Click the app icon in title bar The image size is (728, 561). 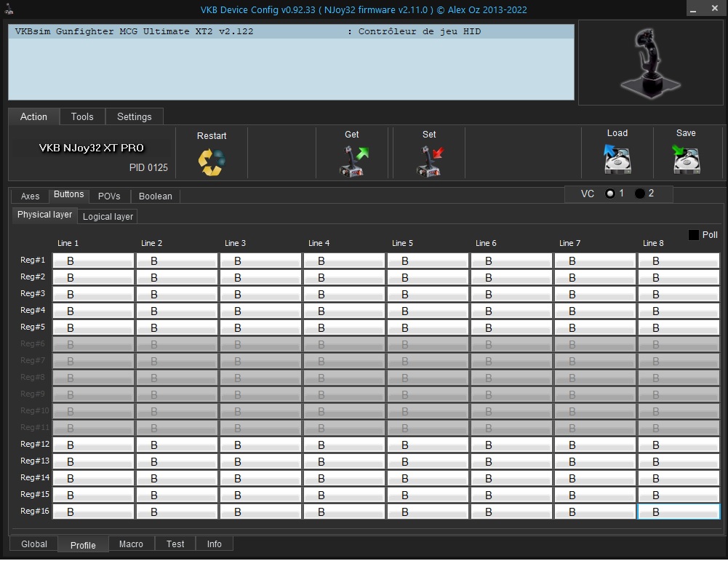(9, 9)
